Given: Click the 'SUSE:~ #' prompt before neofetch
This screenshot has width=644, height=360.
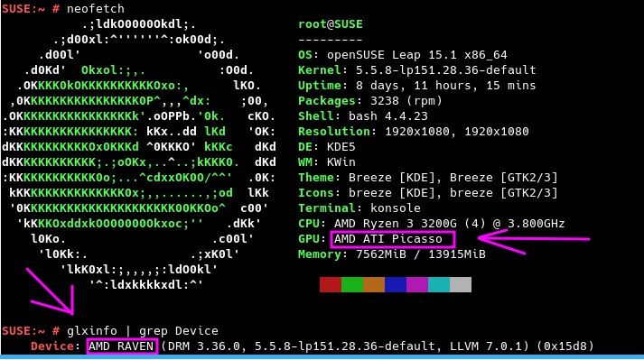Looking at the screenshot, I should click(31, 9).
